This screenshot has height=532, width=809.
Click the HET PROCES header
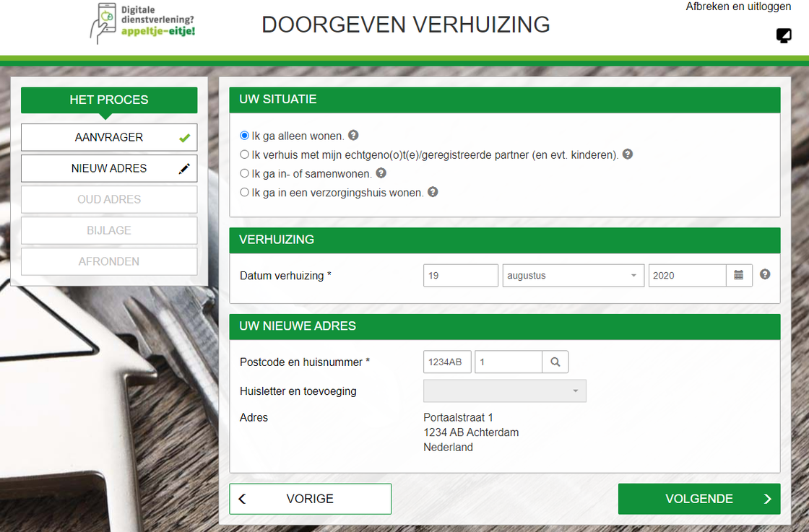109,100
